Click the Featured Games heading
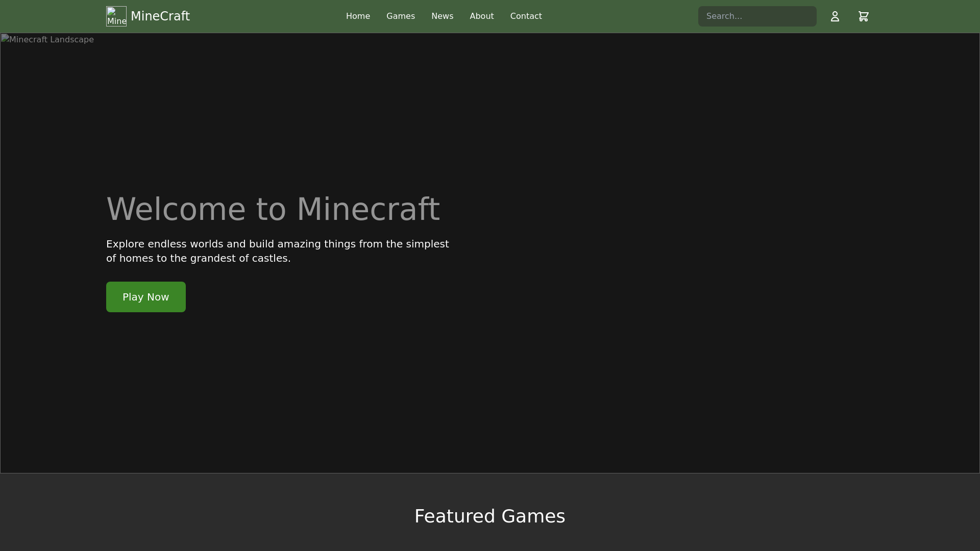The image size is (980, 551). coord(489,516)
